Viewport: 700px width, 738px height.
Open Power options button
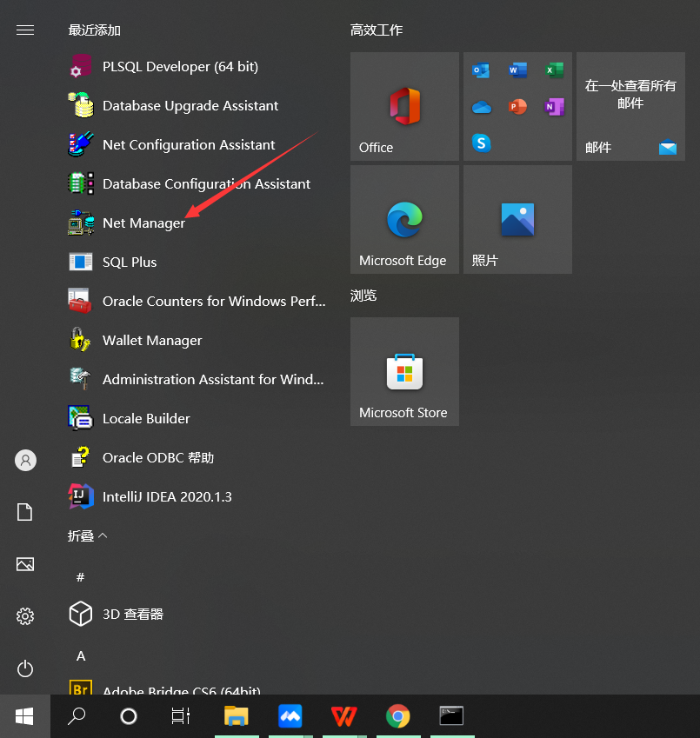point(25,668)
